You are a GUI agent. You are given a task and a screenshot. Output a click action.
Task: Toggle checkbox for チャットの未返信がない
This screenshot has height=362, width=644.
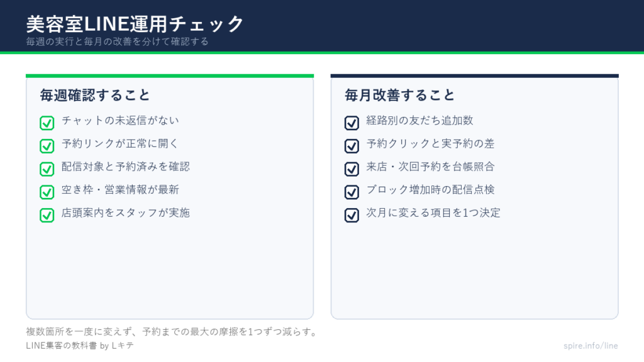(47, 123)
